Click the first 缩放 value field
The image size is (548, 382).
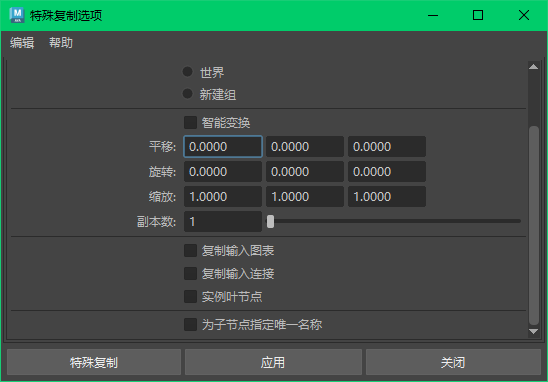pyautogui.click(x=223, y=196)
